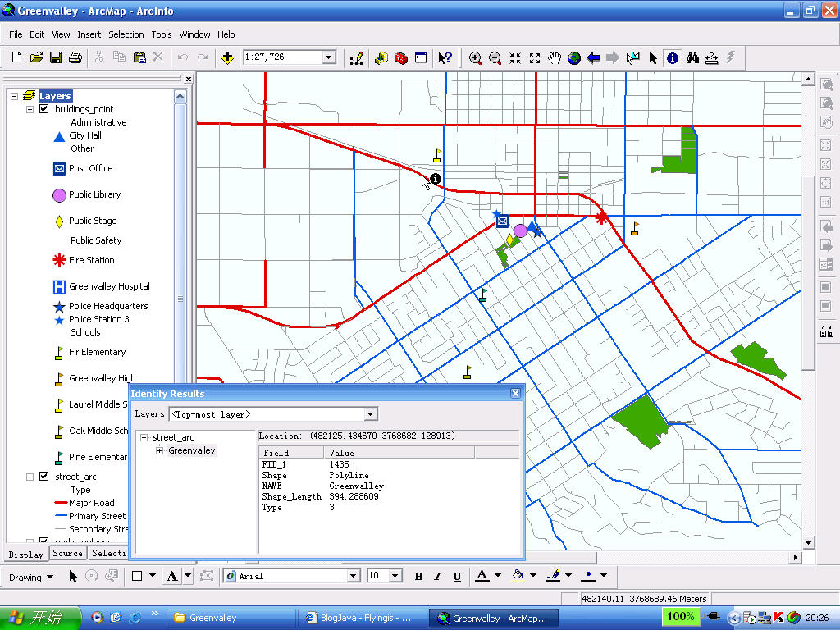
Task: Open the Selection menu
Action: pyautogui.click(x=126, y=34)
